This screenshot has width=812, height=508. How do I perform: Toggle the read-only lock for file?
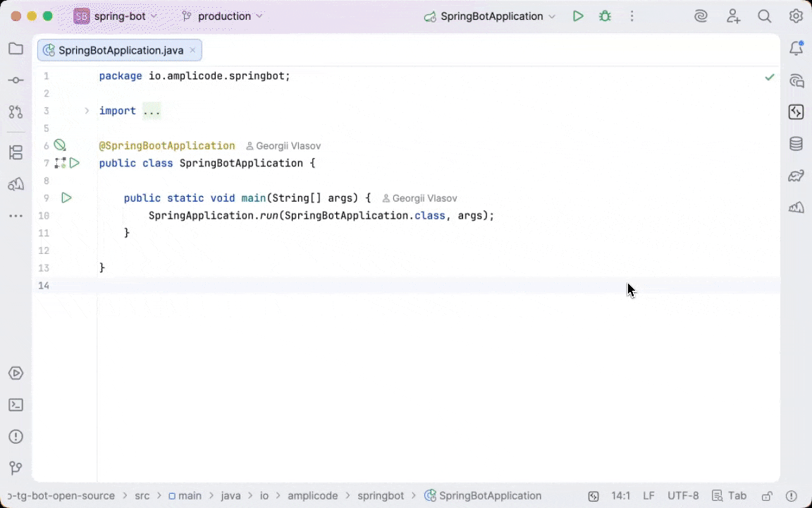(x=767, y=496)
